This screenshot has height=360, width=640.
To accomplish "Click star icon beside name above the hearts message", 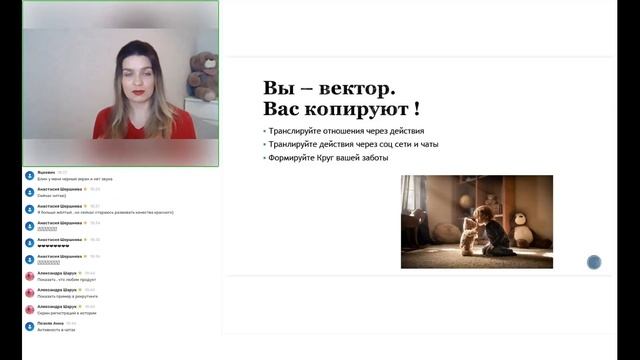I will point(85,240).
